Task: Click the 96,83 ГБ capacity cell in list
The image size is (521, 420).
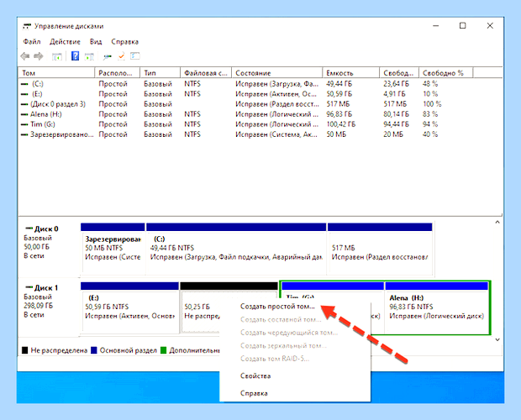Action: (x=339, y=114)
